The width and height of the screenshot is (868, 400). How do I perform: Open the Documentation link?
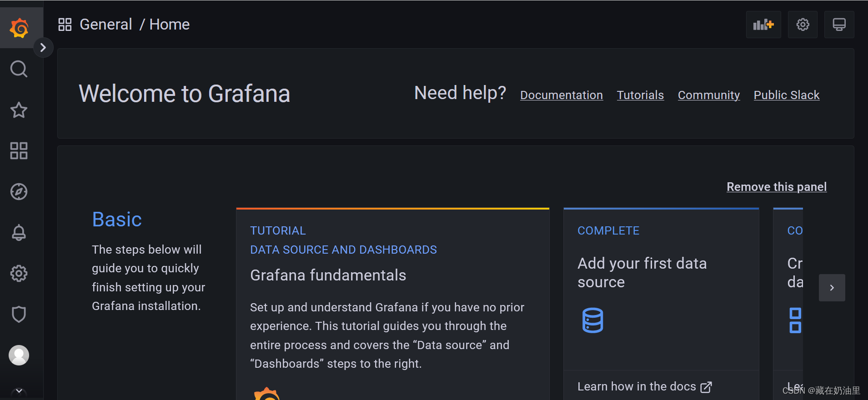click(x=562, y=95)
